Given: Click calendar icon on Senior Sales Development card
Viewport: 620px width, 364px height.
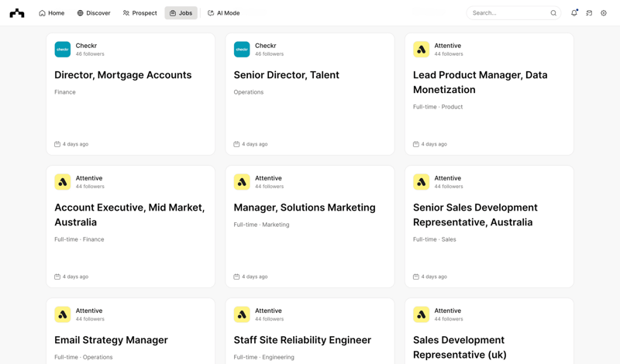Looking at the screenshot, I should [x=416, y=276].
